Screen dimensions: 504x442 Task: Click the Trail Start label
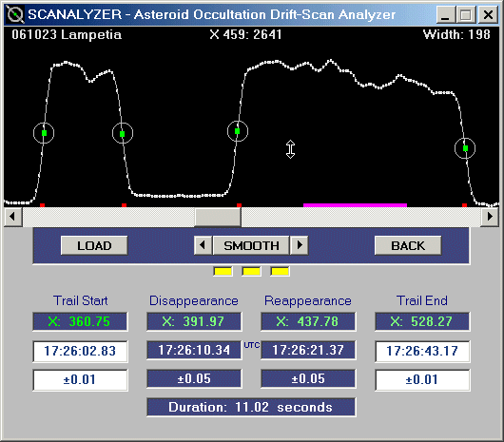pyautogui.click(x=81, y=301)
